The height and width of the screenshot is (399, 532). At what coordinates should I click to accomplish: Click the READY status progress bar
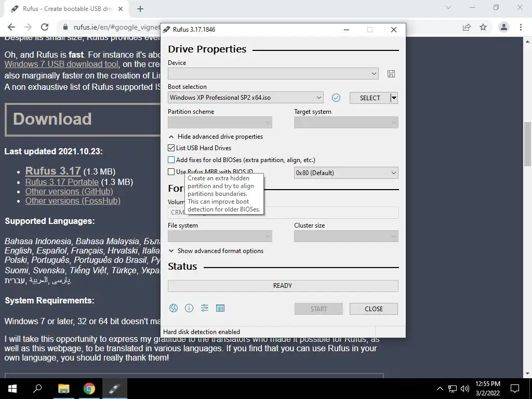[283, 286]
